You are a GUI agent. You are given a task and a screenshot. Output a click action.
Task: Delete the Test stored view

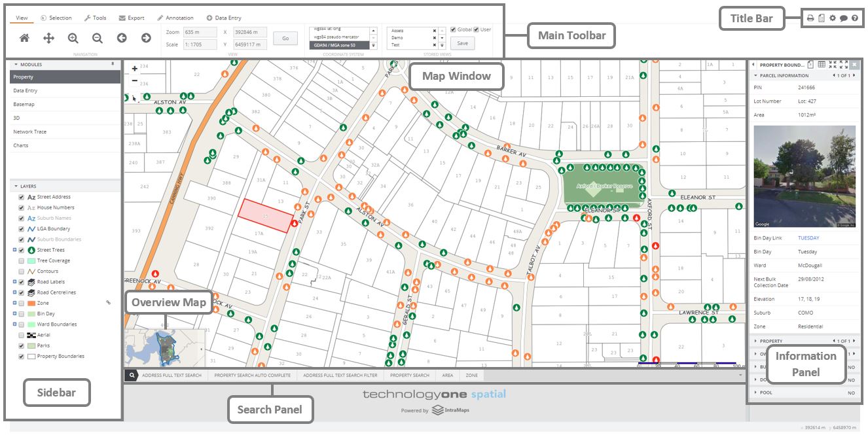tap(435, 46)
